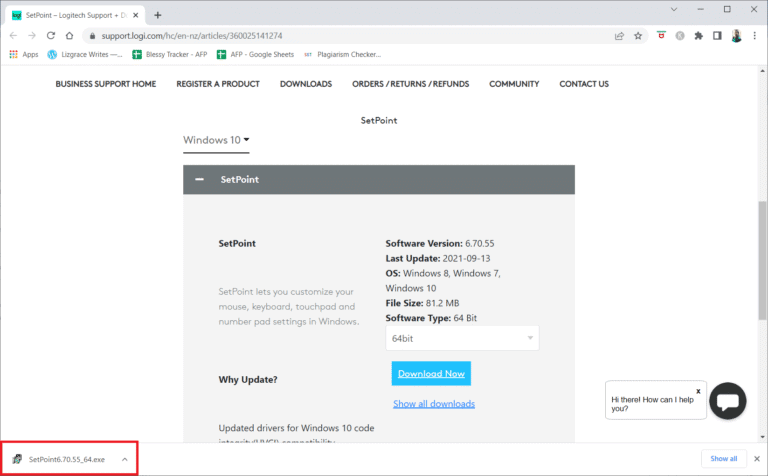The width and height of the screenshot is (768, 476).
Task: Dismiss the chat greeting popup
Action: 698,391
